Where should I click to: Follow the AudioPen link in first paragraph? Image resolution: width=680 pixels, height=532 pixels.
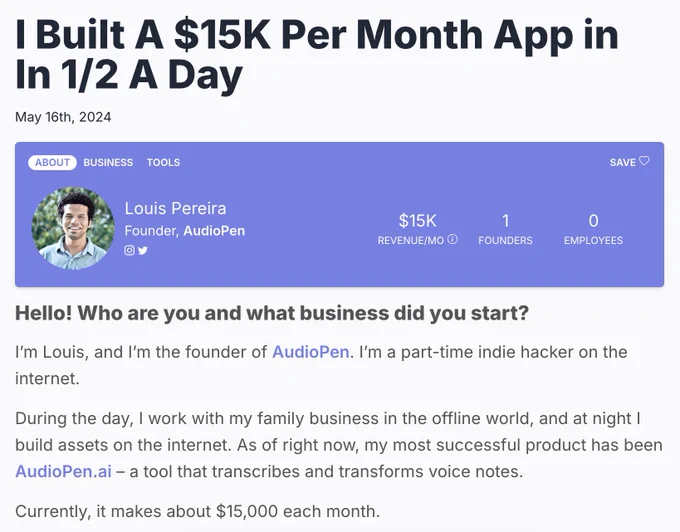click(x=309, y=352)
